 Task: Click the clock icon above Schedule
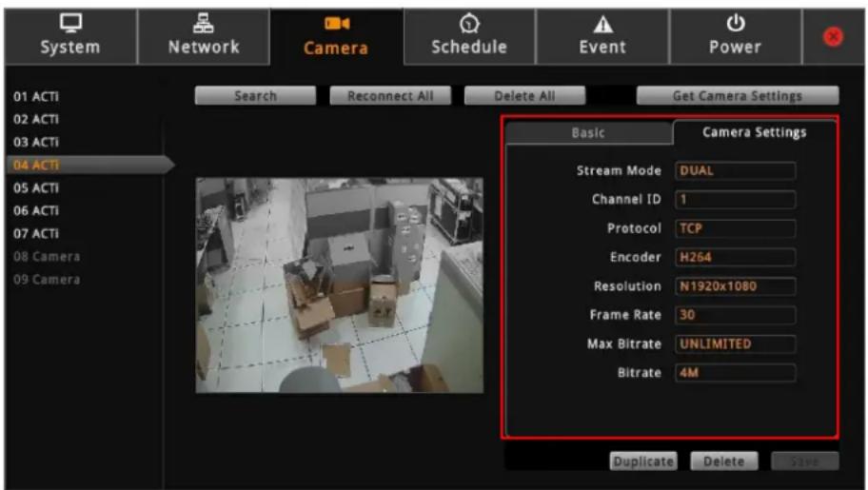pyautogui.click(x=469, y=23)
